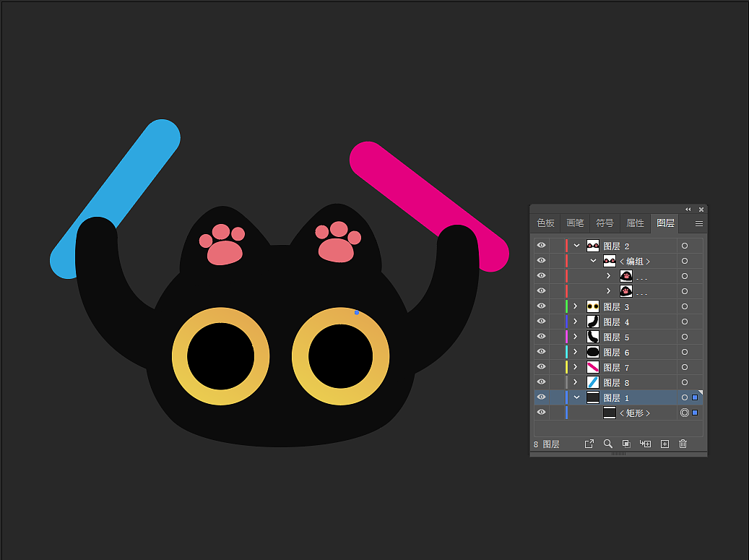Collapse the <编组> group chevron
The image size is (749, 560).
point(593,261)
